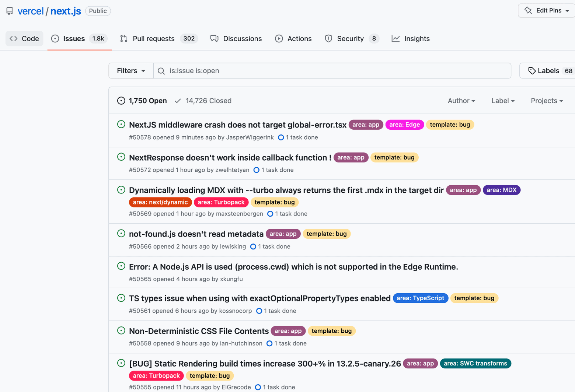Click open icon for NextResponse callback issue
The image size is (575, 392).
point(121,157)
